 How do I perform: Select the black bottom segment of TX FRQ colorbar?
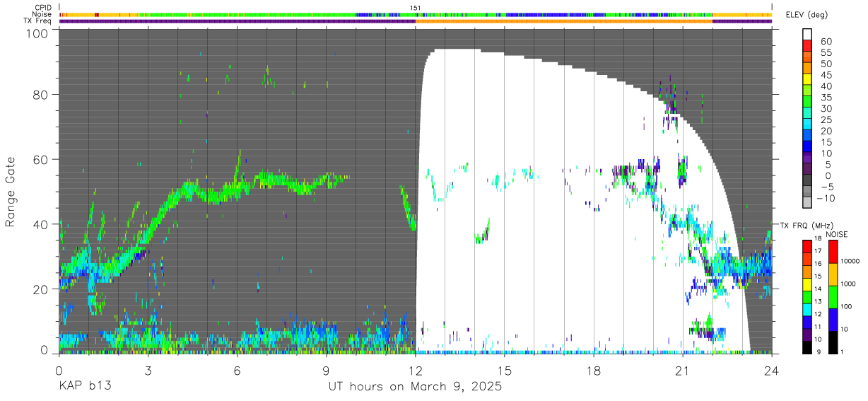pyautogui.click(x=807, y=346)
